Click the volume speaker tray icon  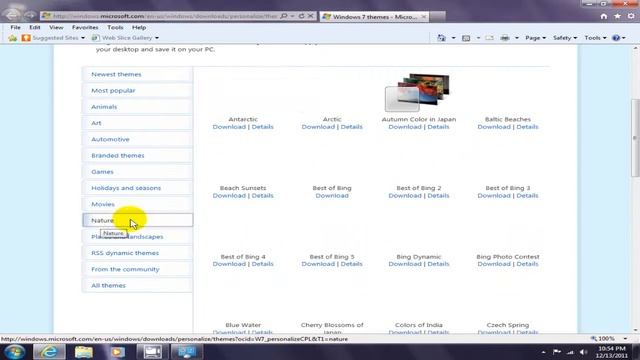coord(584,351)
